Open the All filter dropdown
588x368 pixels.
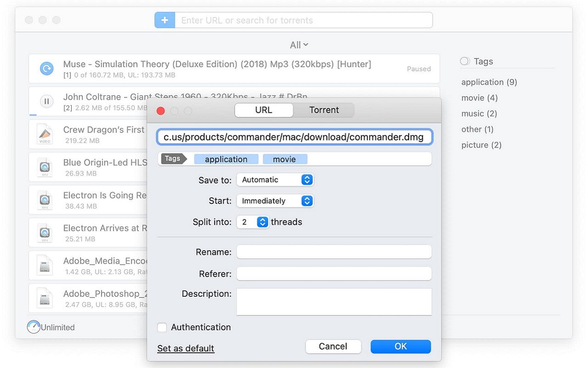(x=299, y=45)
